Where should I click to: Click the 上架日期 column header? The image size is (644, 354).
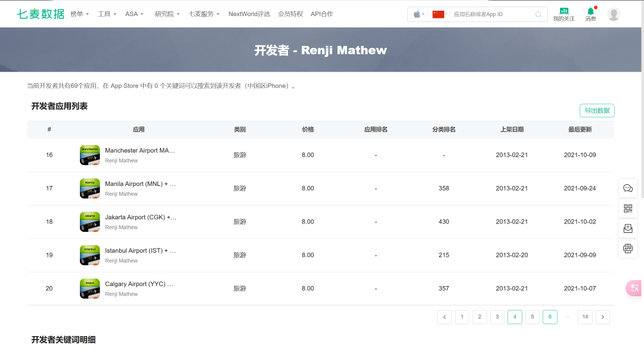point(512,129)
